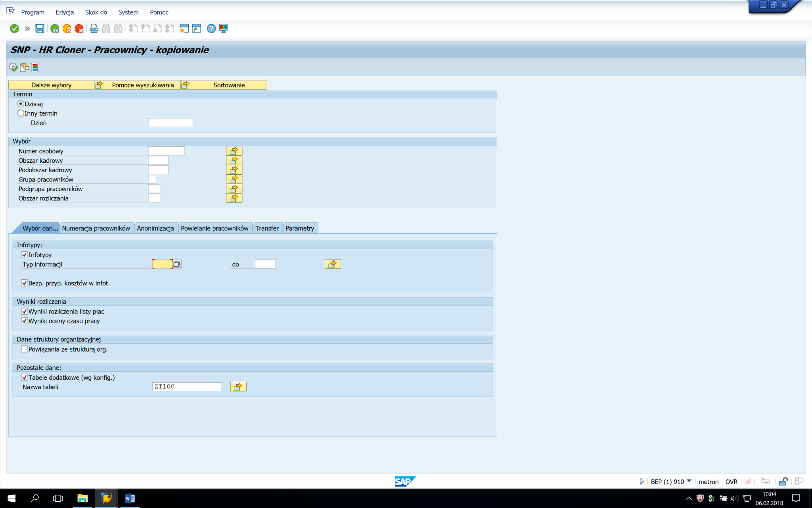Open the Edycja menu
Image resolution: width=812 pixels, height=508 pixels.
pos(65,12)
